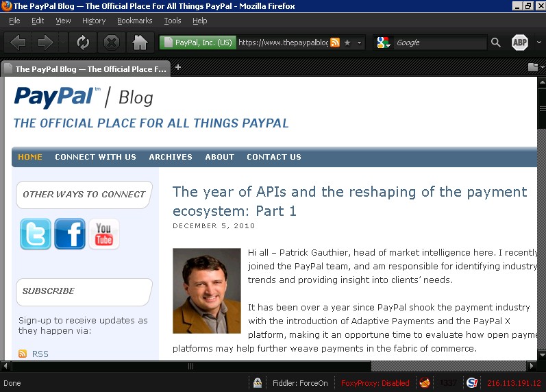Click the Blog header text

[x=136, y=97]
